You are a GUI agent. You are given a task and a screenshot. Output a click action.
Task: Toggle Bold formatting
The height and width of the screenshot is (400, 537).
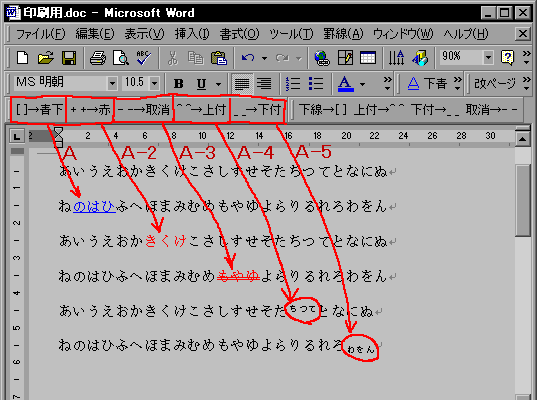pos(178,83)
